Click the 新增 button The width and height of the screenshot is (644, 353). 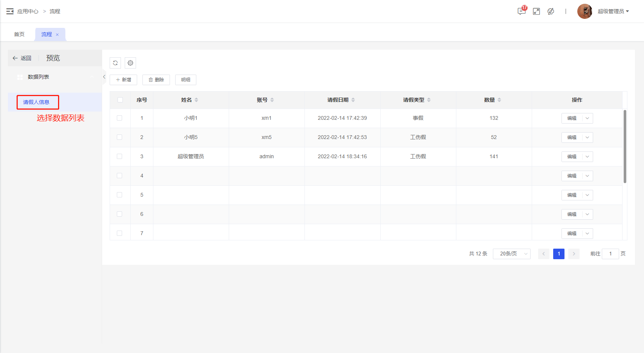(123, 80)
